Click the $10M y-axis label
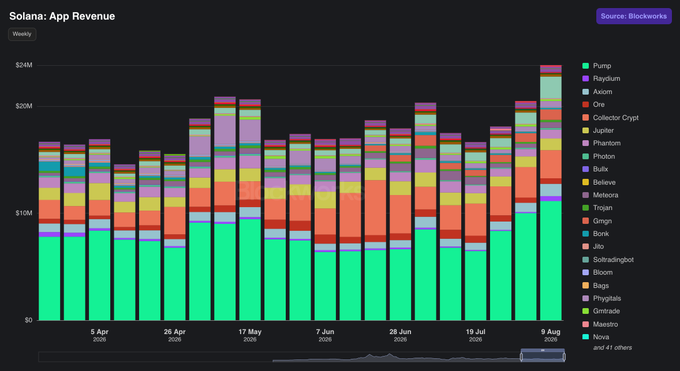 pos(24,213)
